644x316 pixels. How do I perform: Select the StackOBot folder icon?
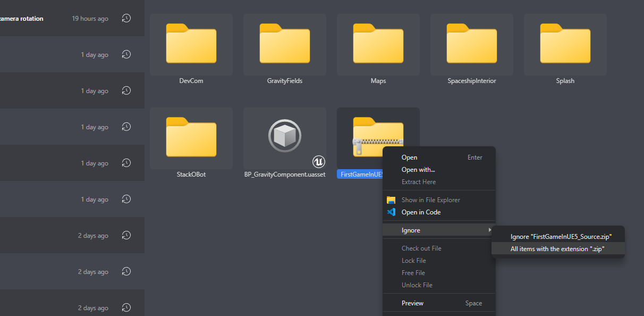point(191,137)
